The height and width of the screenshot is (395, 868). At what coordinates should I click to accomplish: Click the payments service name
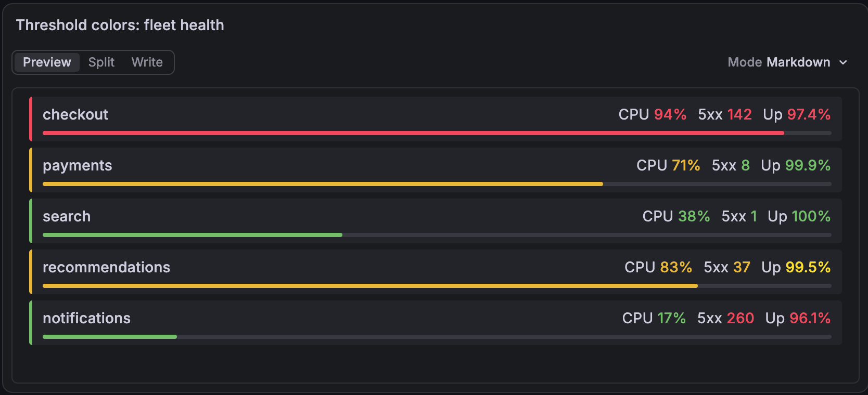pos(78,165)
